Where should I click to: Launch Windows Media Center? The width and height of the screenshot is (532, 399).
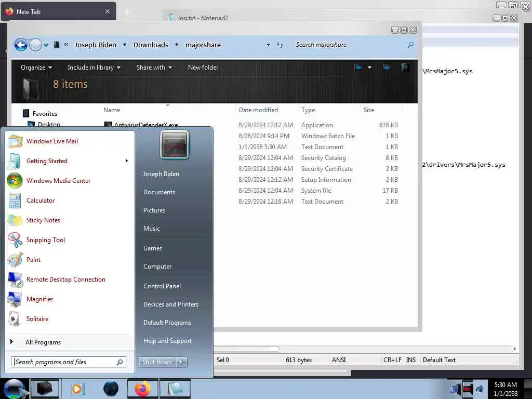coord(69,180)
